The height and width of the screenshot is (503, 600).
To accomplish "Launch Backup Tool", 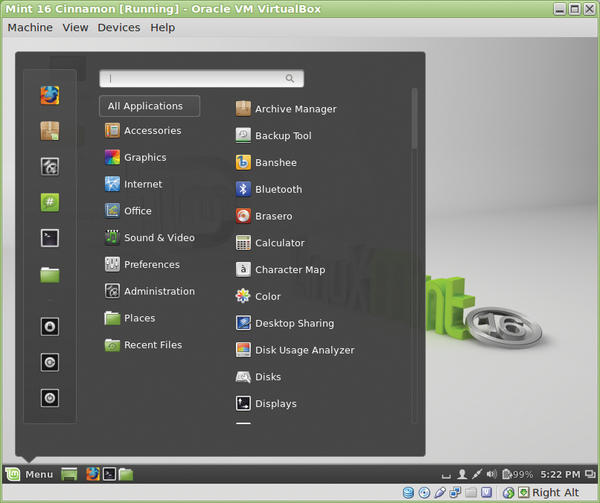I will 274,135.
